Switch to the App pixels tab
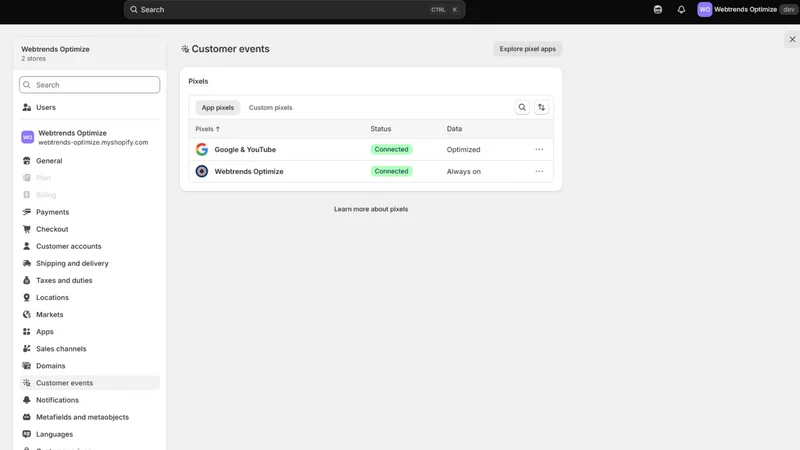Image resolution: width=800 pixels, height=450 pixels. 218,108
